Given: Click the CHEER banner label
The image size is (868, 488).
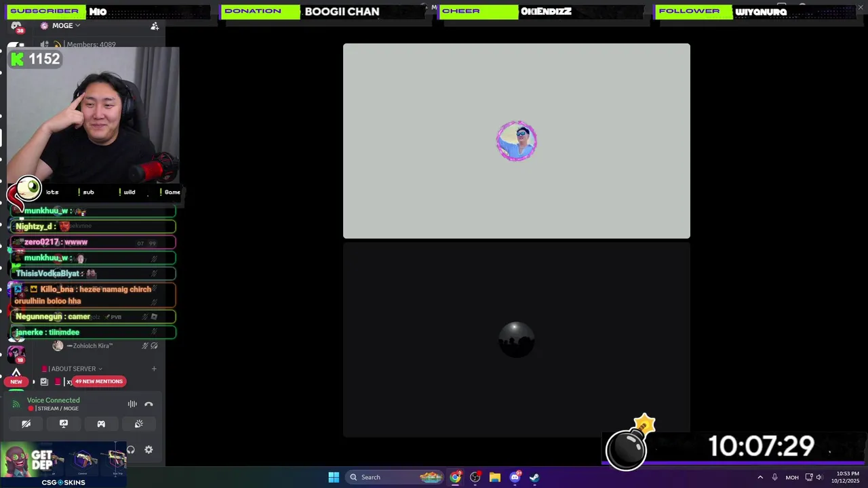Looking at the screenshot, I should (478, 12).
